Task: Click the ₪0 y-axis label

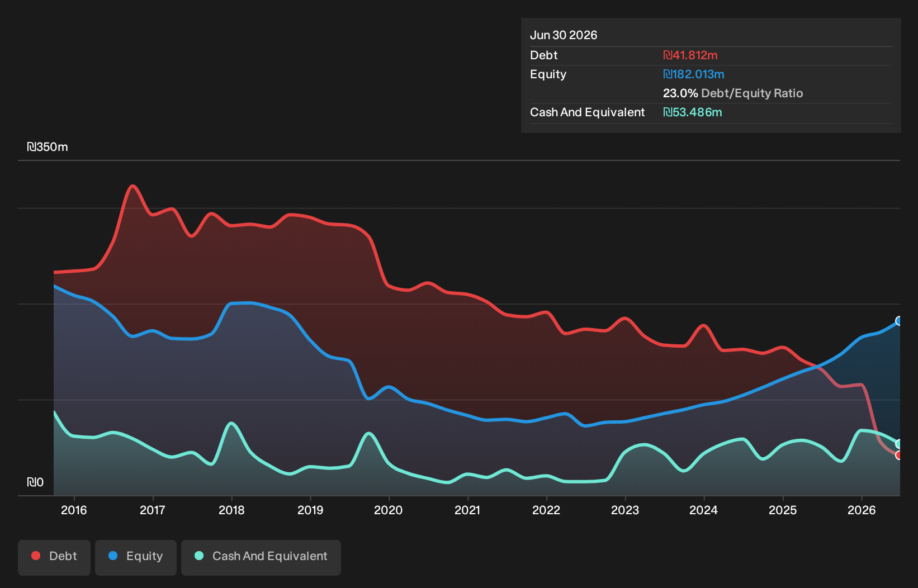Action: pyautogui.click(x=35, y=482)
